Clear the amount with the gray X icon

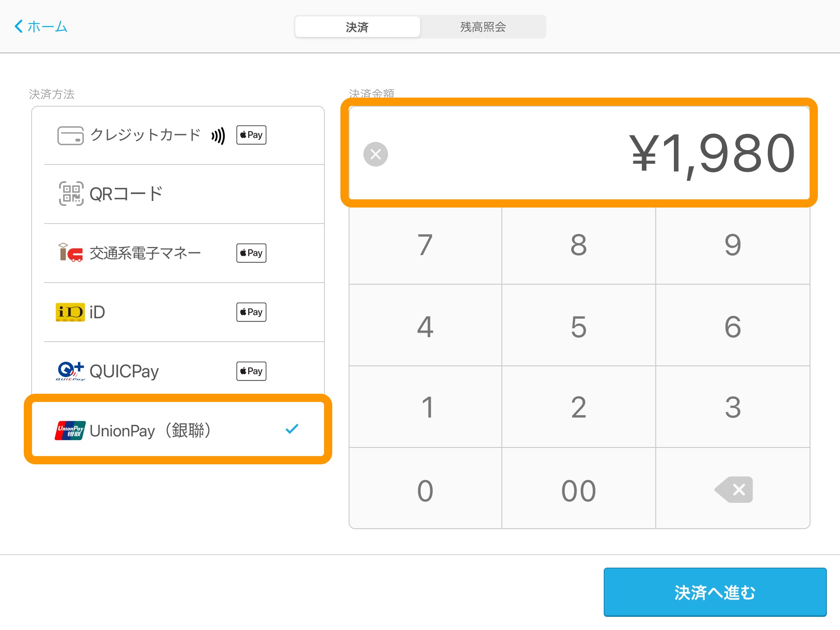pyautogui.click(x=375, y=154)
